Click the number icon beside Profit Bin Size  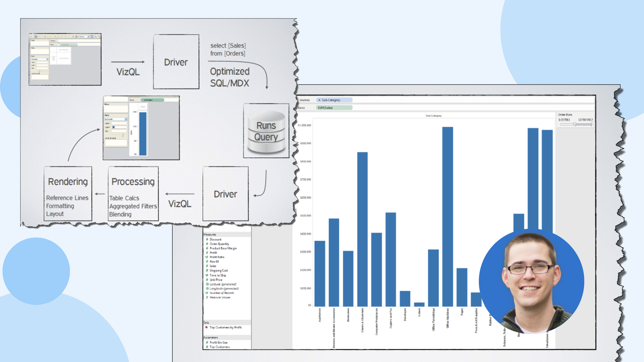pos(207,343)
